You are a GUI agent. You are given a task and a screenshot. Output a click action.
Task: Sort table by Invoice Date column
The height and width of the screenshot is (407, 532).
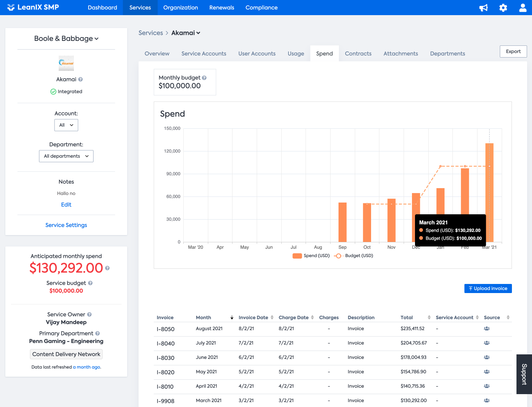[272, 318]
